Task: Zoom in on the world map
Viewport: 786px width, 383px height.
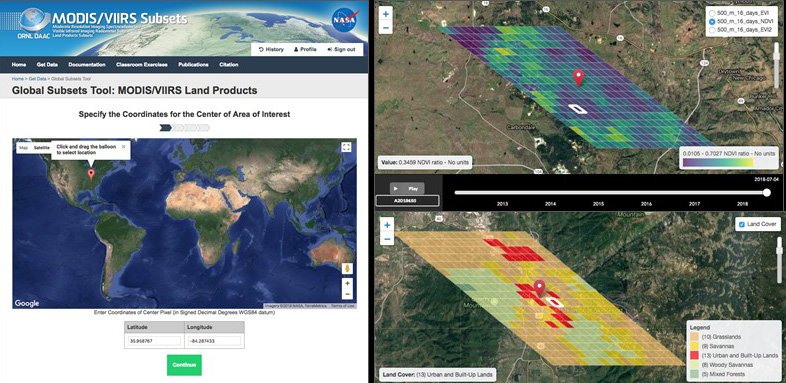Action: click(x=347, y=284)
